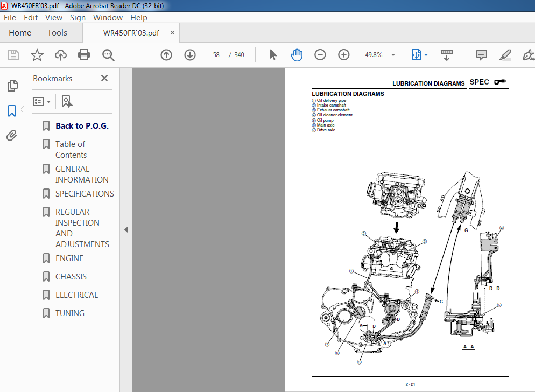Screen dimensions: 535x392
Task: Click the ELECTRICAL bookmark ribbon icon
Action: pos(46,295)
